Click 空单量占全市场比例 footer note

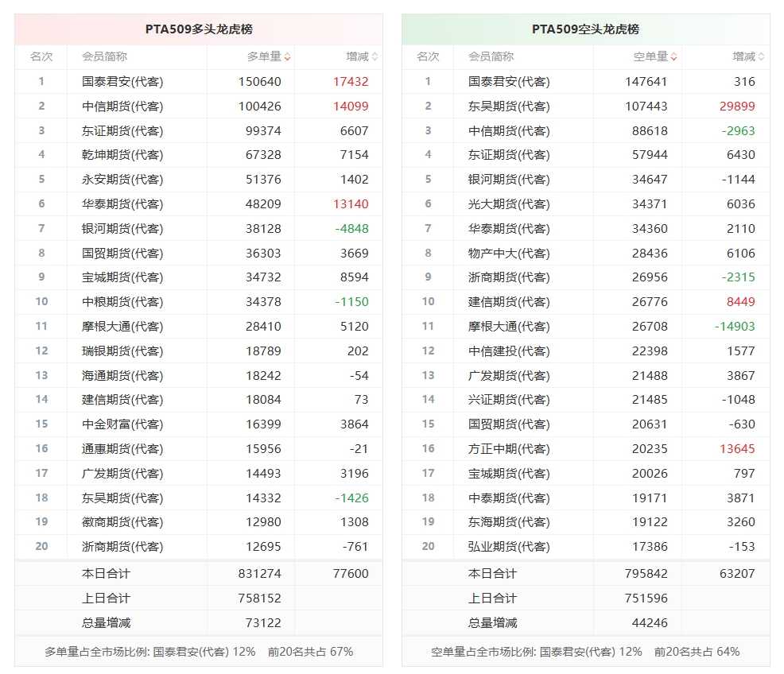click(585, 652)
